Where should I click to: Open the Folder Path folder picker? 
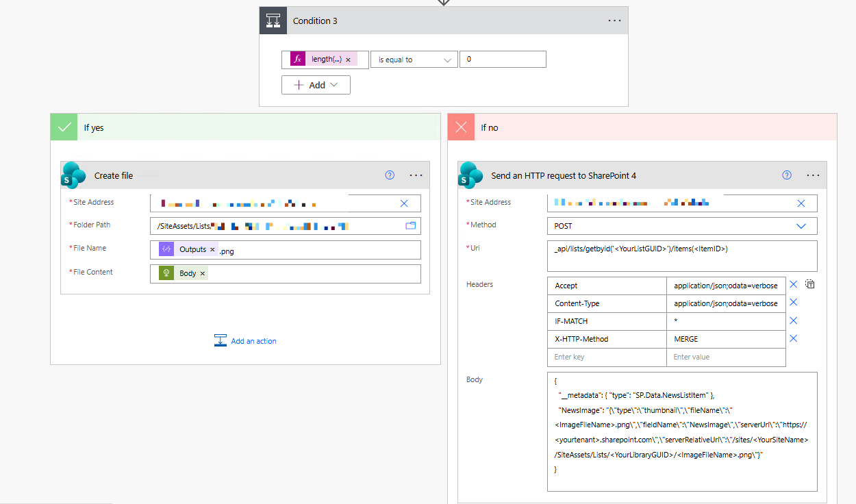click(411, 225)
